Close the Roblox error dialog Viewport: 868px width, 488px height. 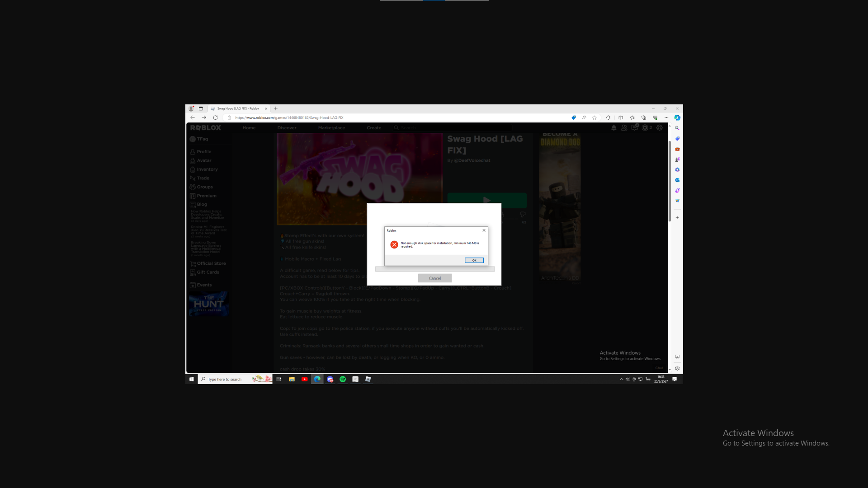coord(484,230)
